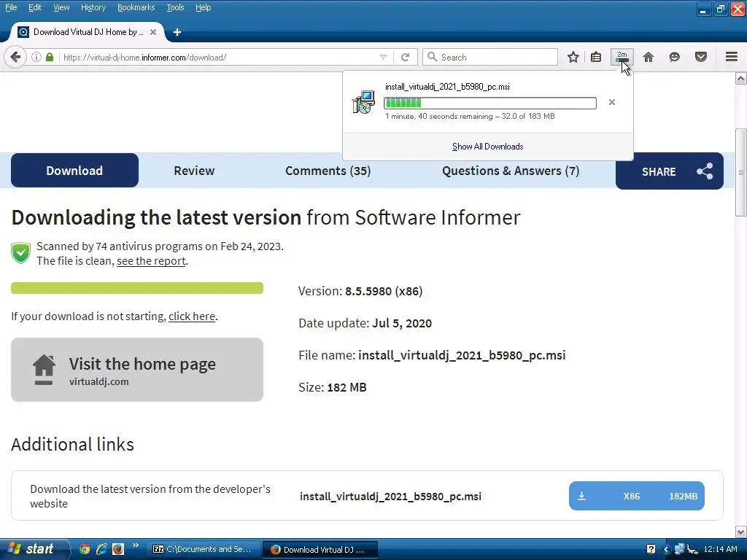Click the green padlock security icon
Image resolution: width=747 pixels, height=560 pixels.
50,57
